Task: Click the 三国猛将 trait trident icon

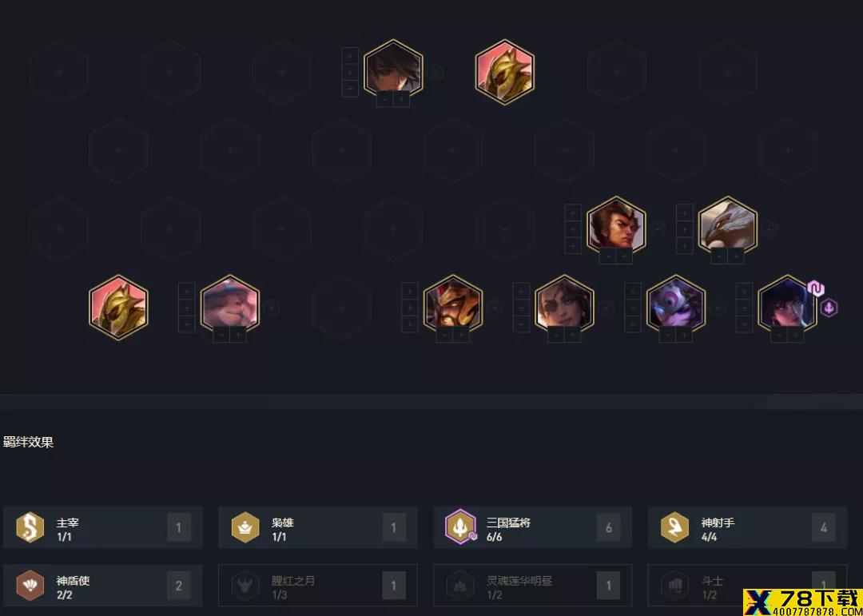Action: coord(460,527)
